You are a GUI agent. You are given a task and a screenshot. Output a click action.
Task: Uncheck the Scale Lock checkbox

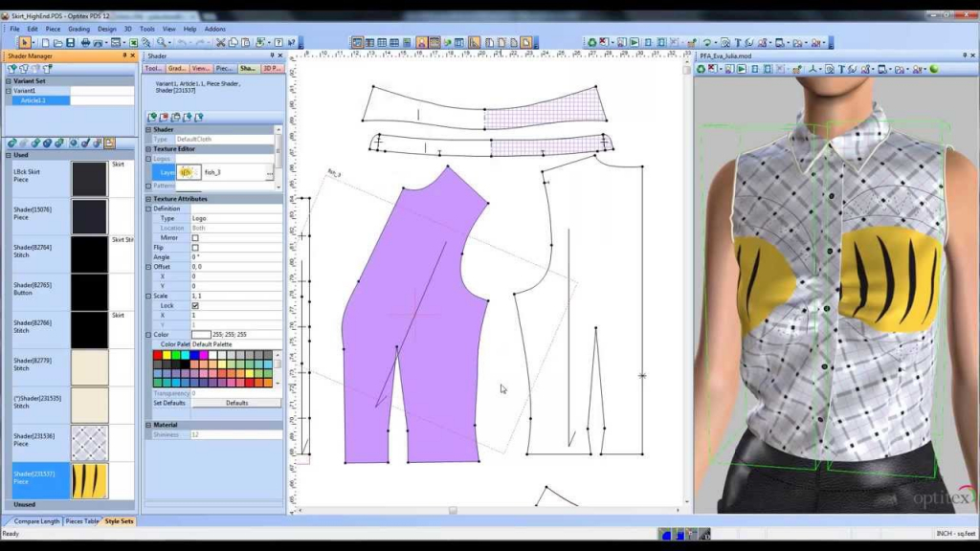coord(195,305)
